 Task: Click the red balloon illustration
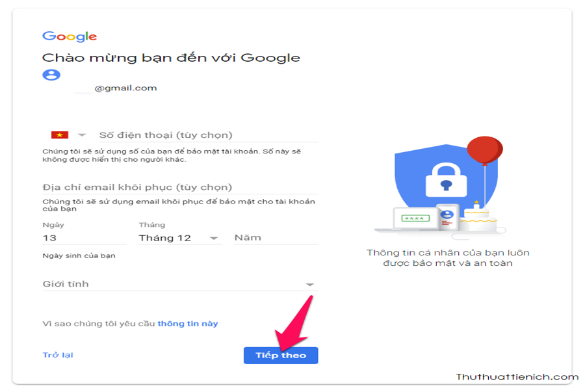(x=485, y=150)
